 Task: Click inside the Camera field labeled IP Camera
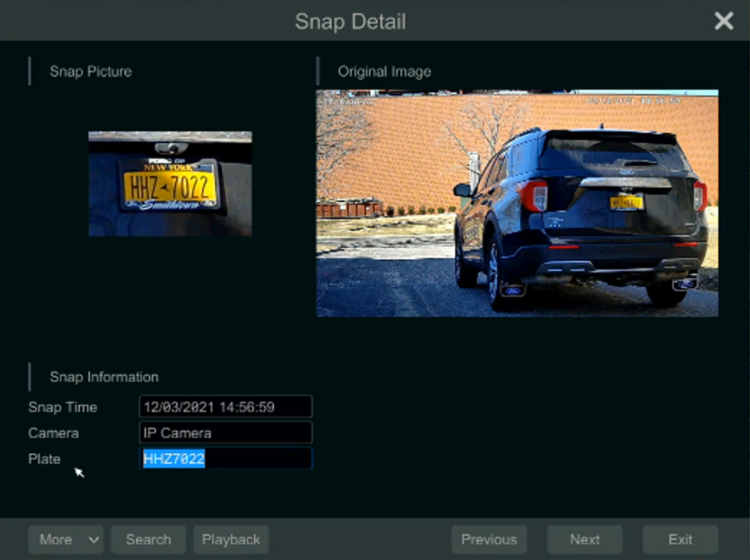tap(225, 433)
